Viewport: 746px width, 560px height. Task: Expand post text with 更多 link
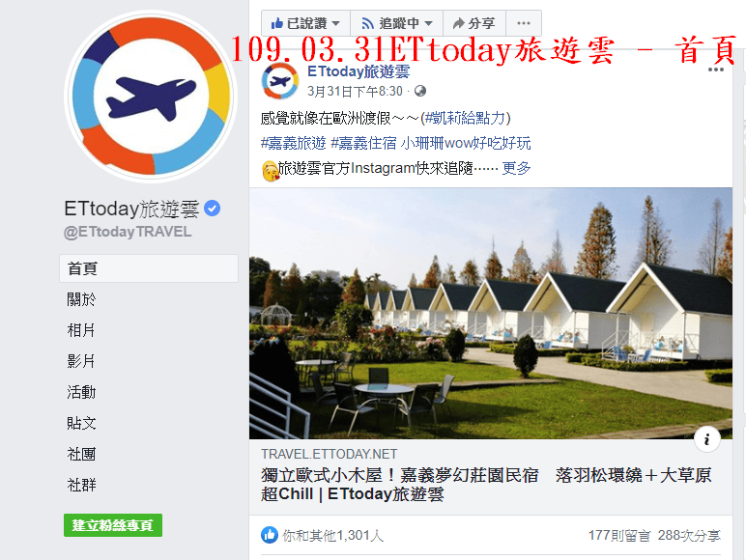[516, 168]
